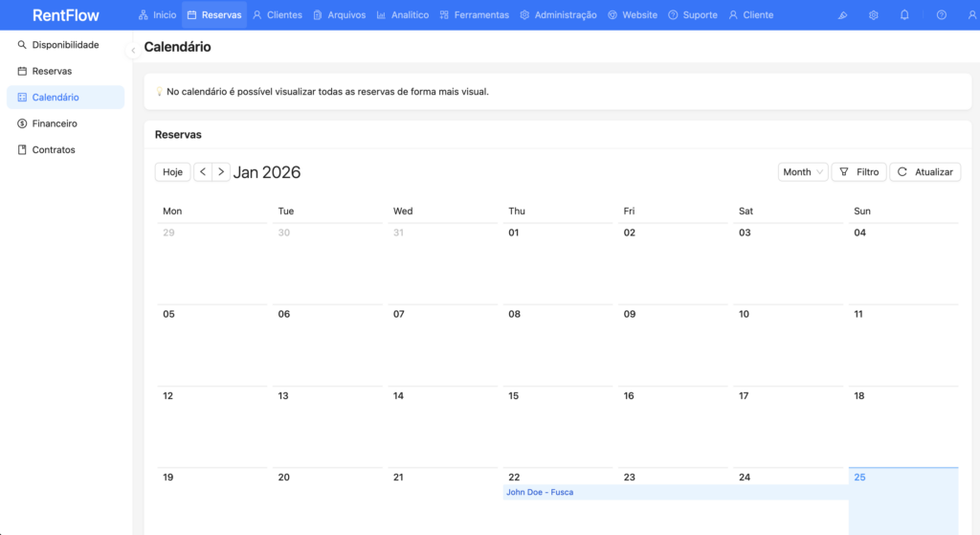Open the Filtro filter options
This screenshot has width=980, height=535.
(x=858, y=172)
